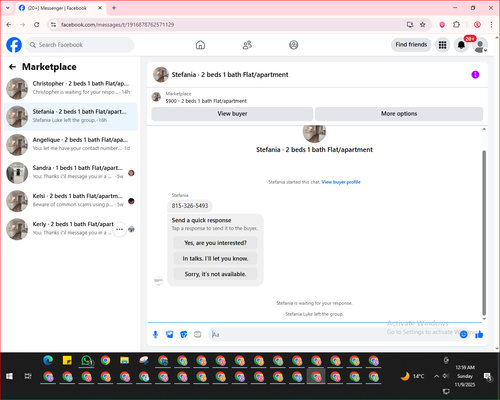Open the notifications bell
The image size is (500, 400).
[461, 45]
